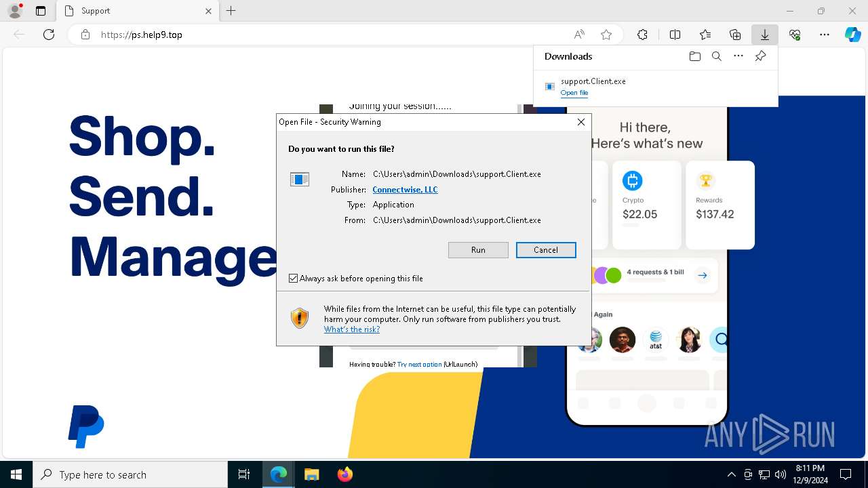View site information lock icon

pyautogui.click(x=85, y=35)
